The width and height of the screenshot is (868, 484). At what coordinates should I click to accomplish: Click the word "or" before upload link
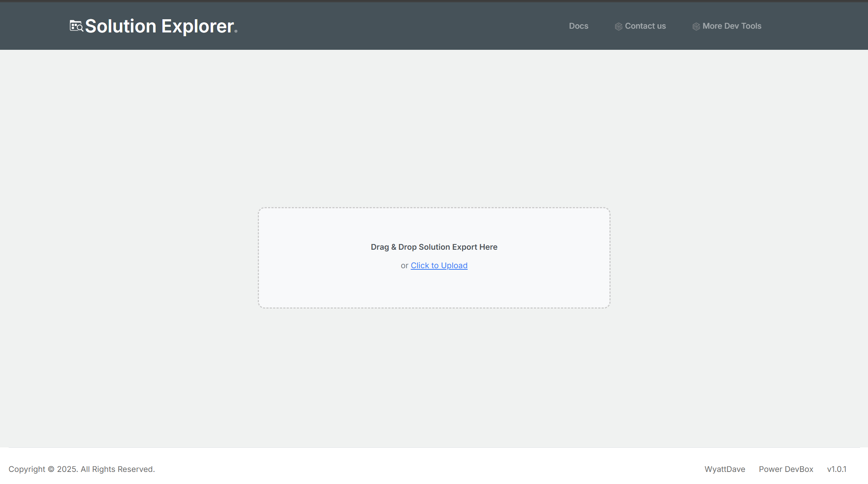(404, 266)
